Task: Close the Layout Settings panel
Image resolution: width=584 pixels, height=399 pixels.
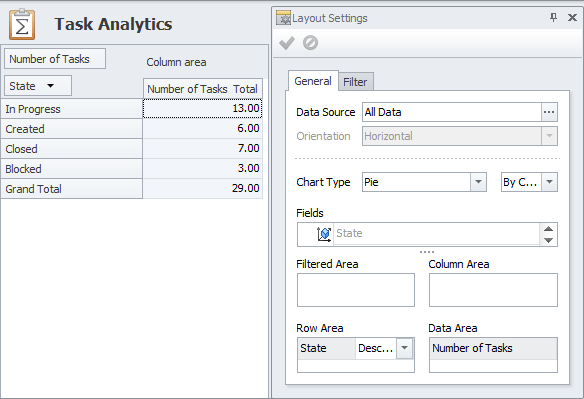Action: (572, 17)
